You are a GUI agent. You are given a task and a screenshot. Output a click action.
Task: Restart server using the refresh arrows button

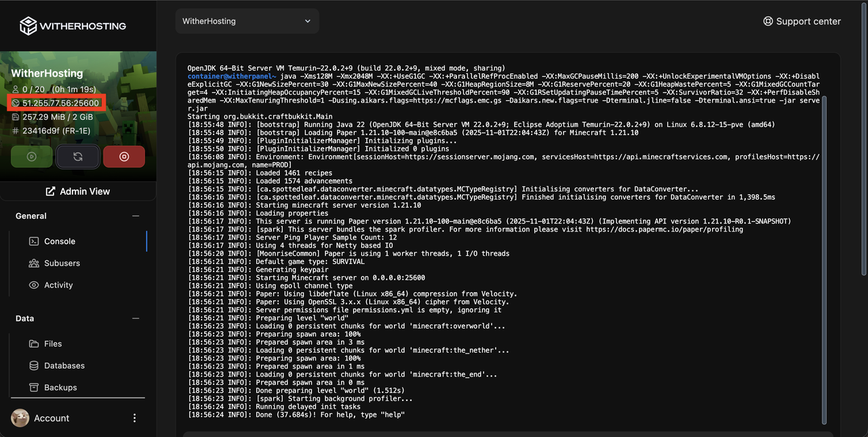pos(78,156)
